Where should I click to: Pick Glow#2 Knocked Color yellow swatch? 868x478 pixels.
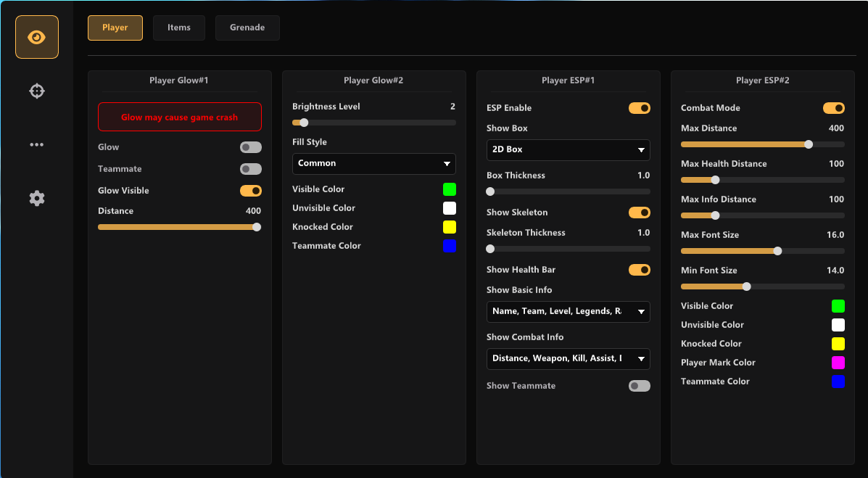point(450,227)
